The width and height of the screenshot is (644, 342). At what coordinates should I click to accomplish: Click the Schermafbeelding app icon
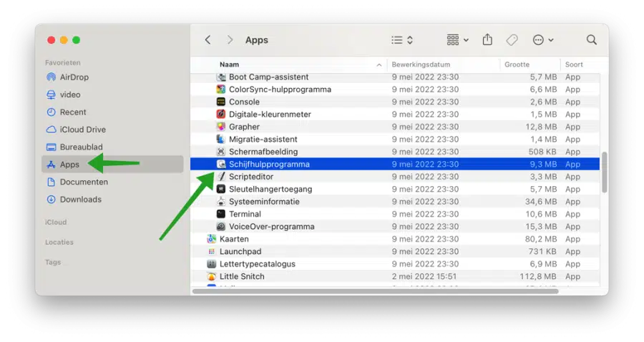[221, 152]
